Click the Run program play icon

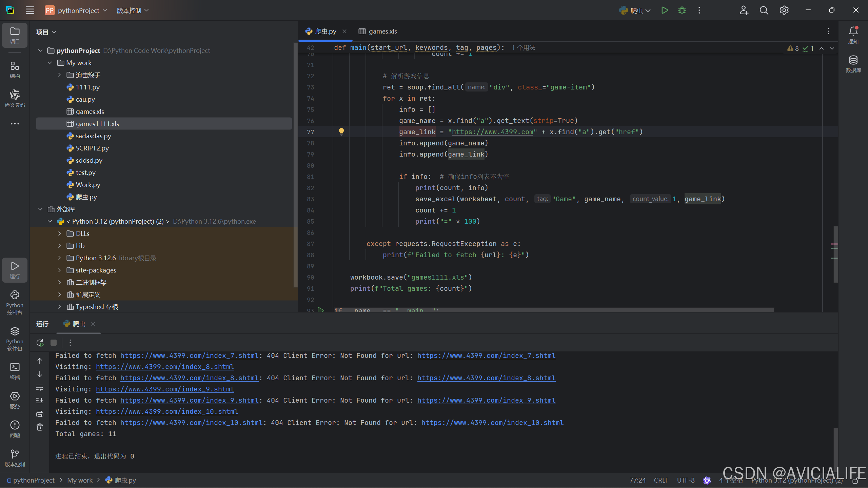665,10
